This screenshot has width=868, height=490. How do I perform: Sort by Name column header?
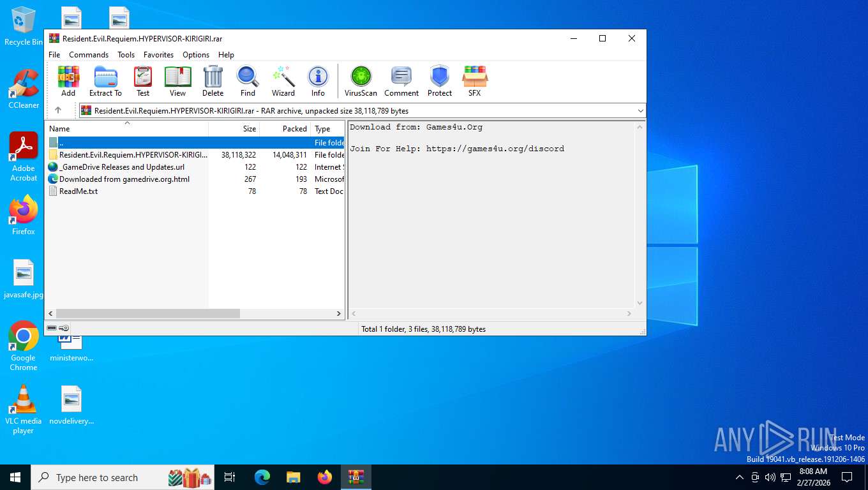[x=126, y=128]
